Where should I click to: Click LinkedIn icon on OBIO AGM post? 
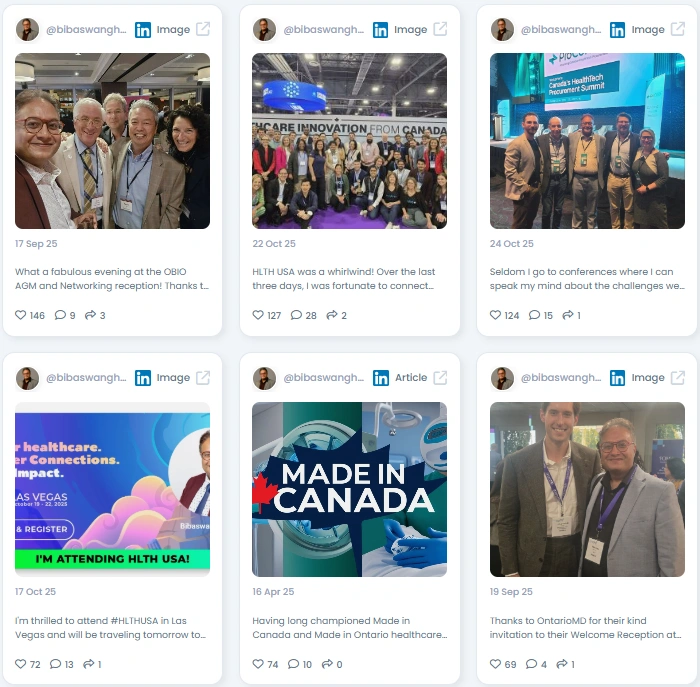click(143, 30)
